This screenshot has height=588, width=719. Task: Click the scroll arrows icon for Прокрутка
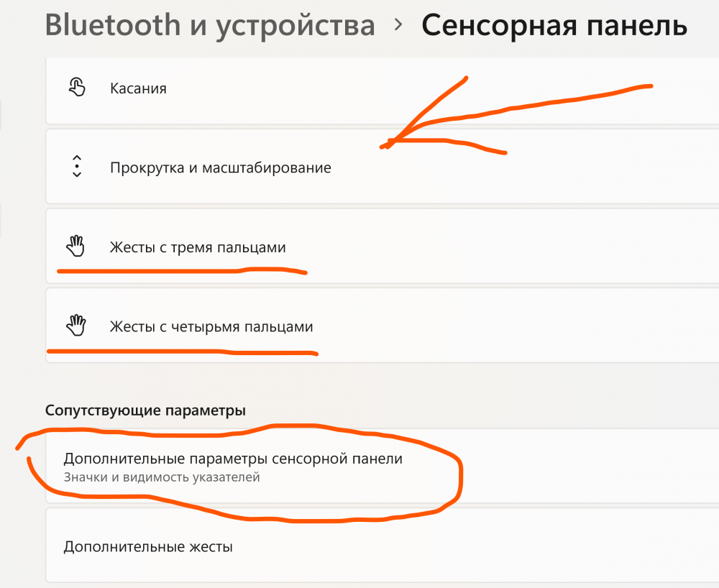(x=77, y=167)
